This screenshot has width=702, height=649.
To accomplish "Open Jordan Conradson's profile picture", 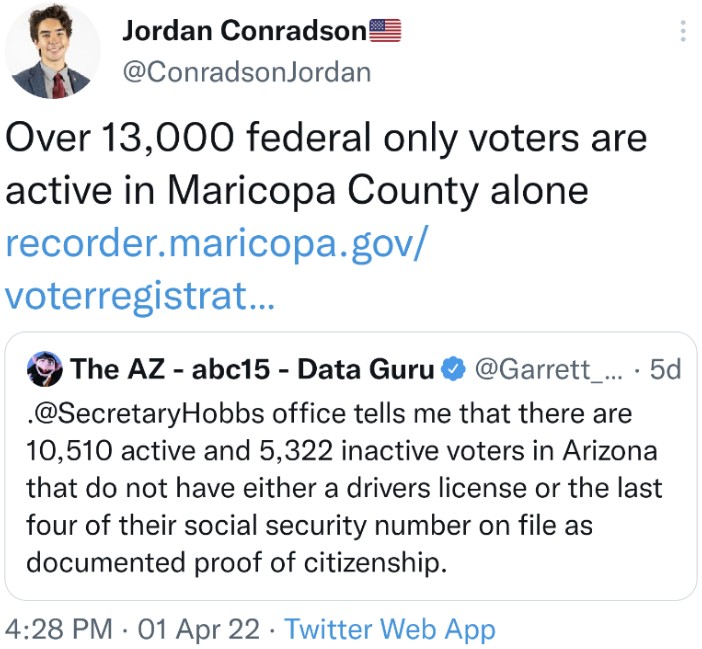I will coord(52,50).
